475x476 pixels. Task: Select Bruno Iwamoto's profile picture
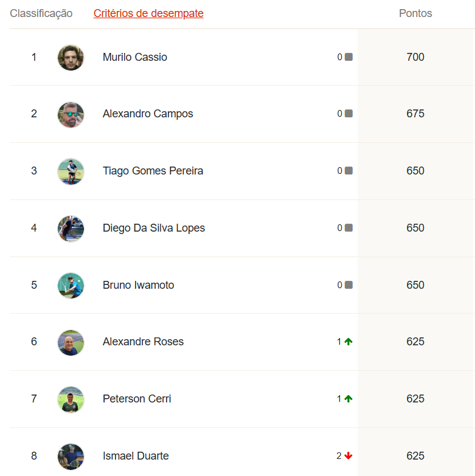71,286
